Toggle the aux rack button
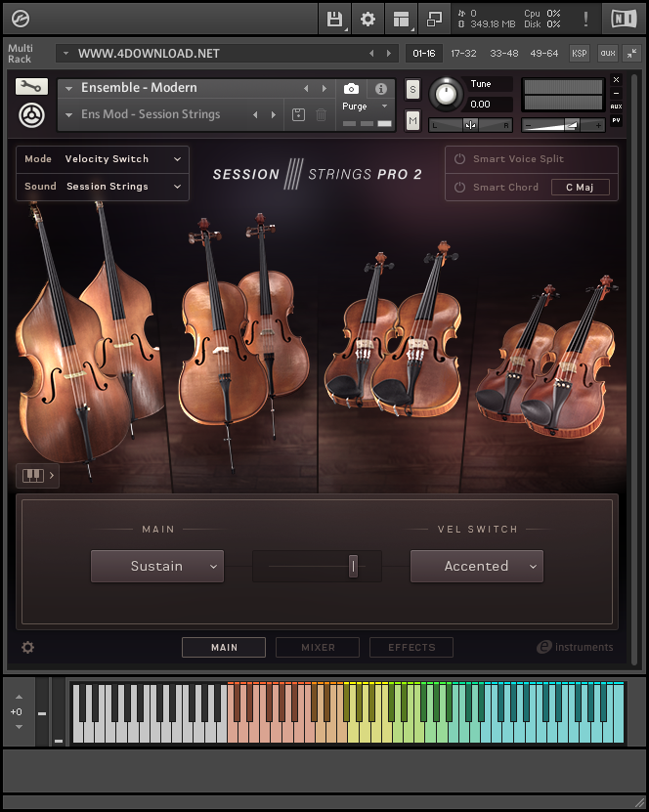The height and width of the screenshot is (812, 649). pos(608,53)
